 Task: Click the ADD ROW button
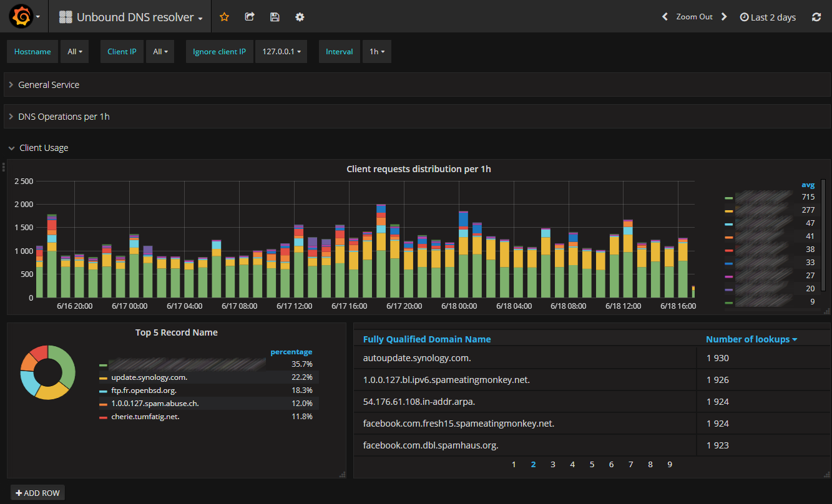[37, 493]
